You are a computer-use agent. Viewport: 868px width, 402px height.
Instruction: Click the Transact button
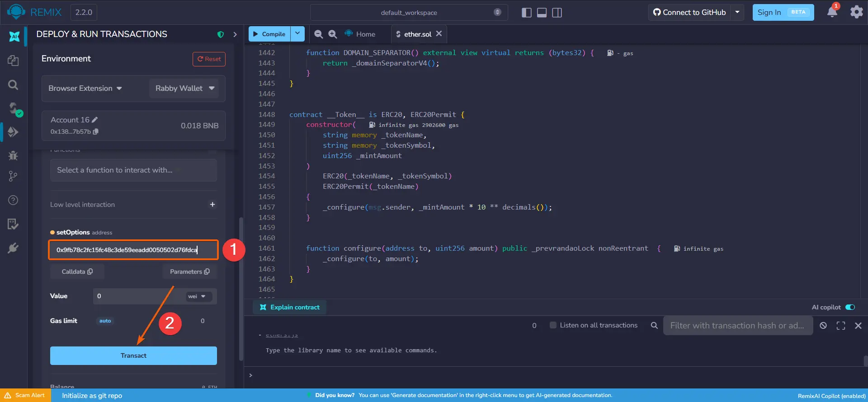[x=133, y=356]
